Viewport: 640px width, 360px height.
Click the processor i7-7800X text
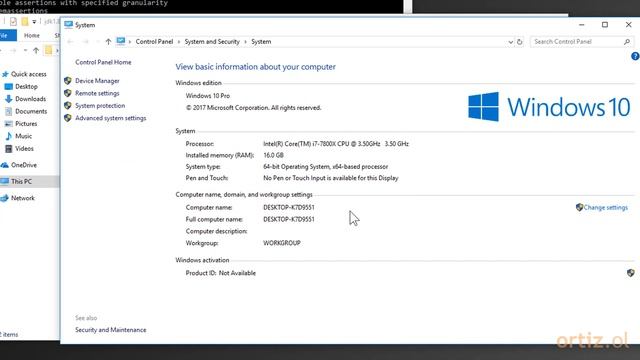point(336,144)
